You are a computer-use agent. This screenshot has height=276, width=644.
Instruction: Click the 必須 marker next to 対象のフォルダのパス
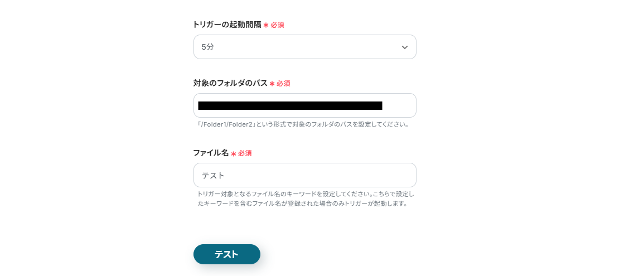(283, 84)
